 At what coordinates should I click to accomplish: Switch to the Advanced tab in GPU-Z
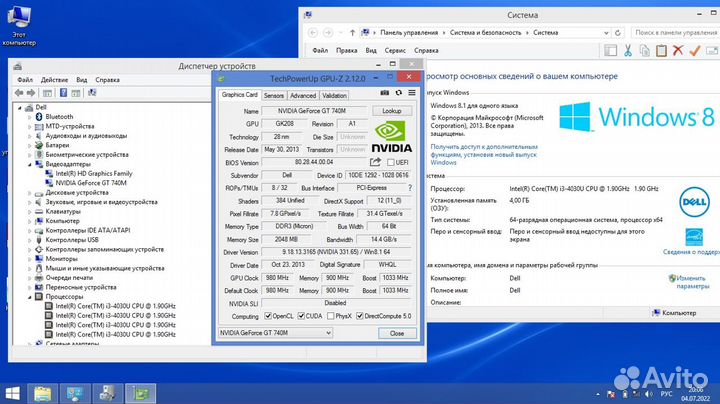tap(303, 95)
